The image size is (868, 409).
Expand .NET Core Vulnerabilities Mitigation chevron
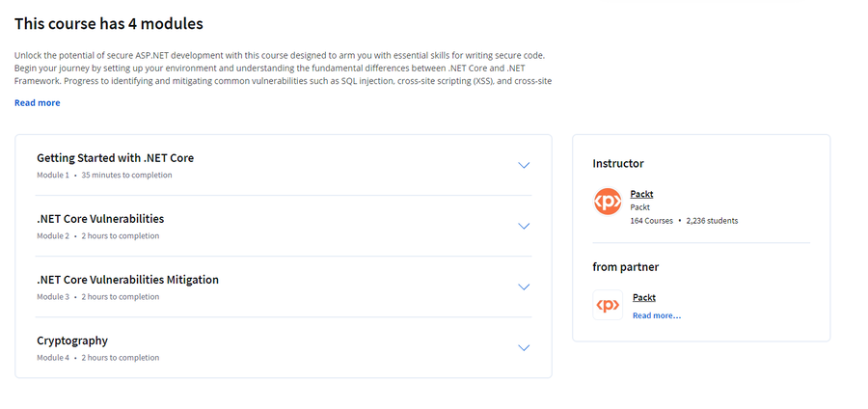click(x=524, y=286)
